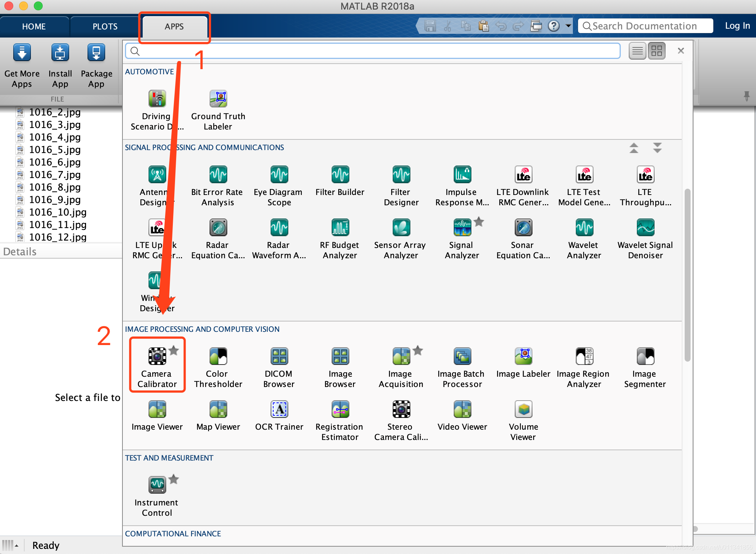Open the Filter Designer app
The height and width of the screenshot is (554, 756).
401,175
